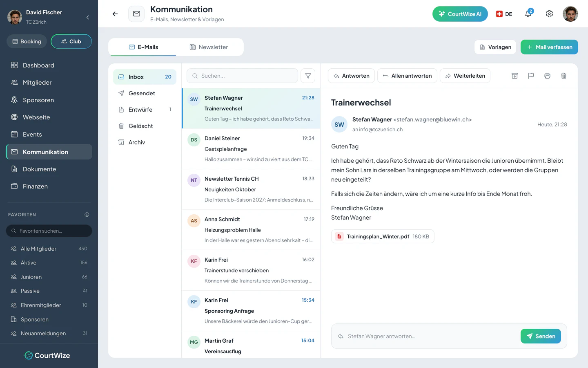The width and height of the screenshot is (588, 368).
Task: Open the email filter funnel
Action: 308,76
